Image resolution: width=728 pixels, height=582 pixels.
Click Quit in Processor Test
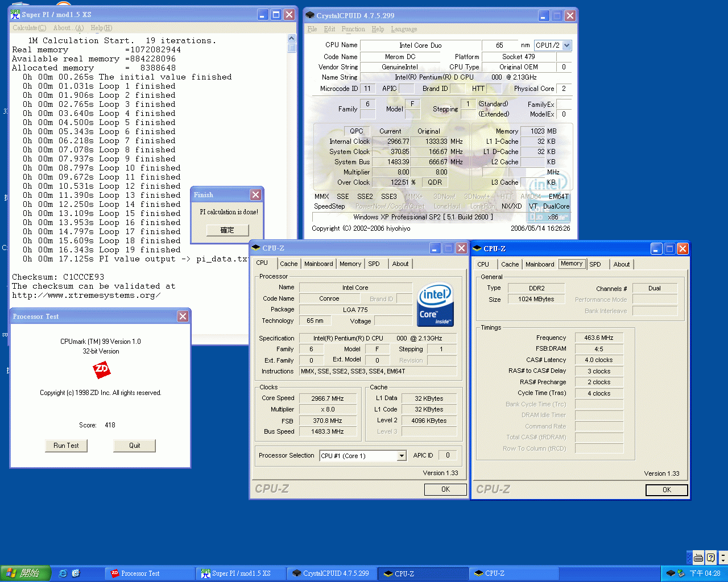(x=134, y=446)
